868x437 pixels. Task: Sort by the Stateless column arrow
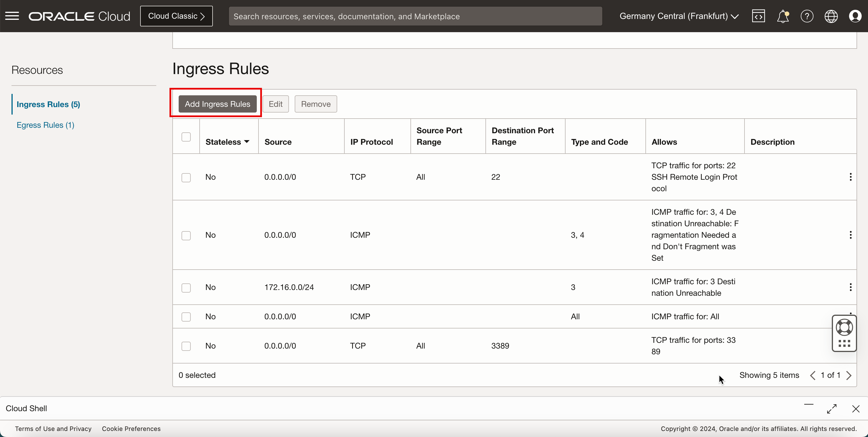tap(247, 142)
